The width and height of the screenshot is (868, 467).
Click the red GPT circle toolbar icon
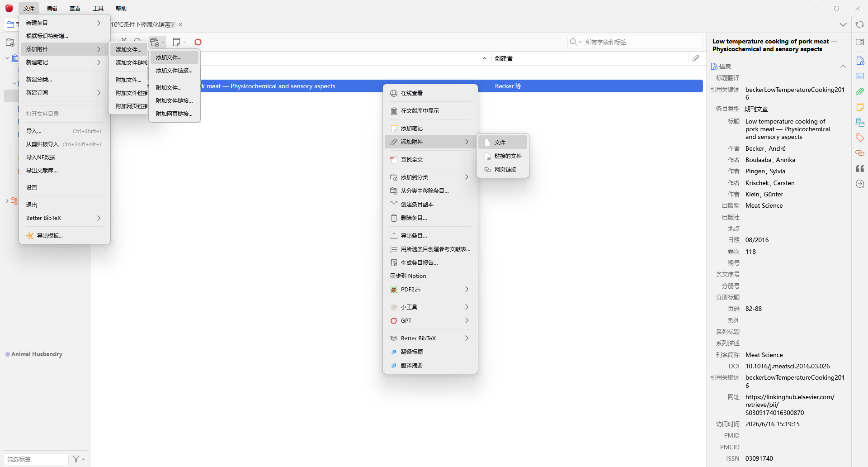tap(198, 42)
